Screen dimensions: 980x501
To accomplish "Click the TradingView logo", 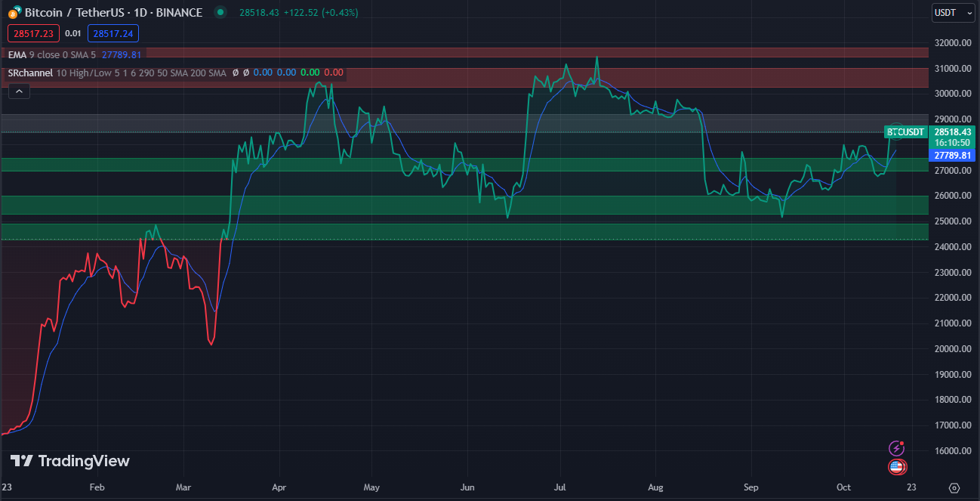I will pos(68,461).
